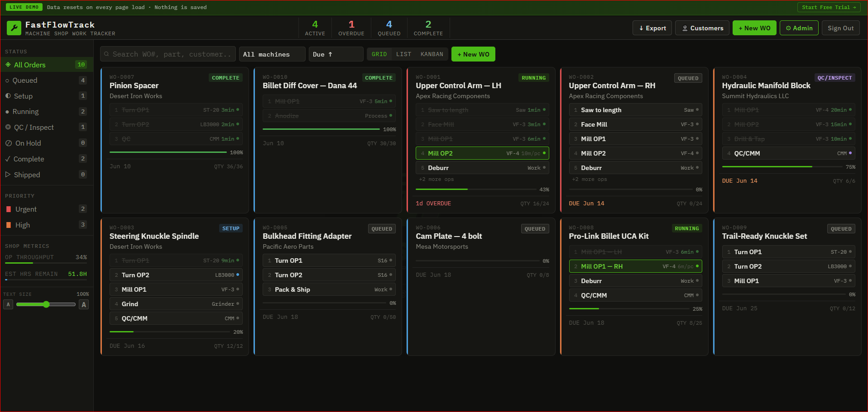This screenshot has height=412, width=868.
Task: Open Bulkhead Fitting Adapter card title
Action: tap(307, 236)
